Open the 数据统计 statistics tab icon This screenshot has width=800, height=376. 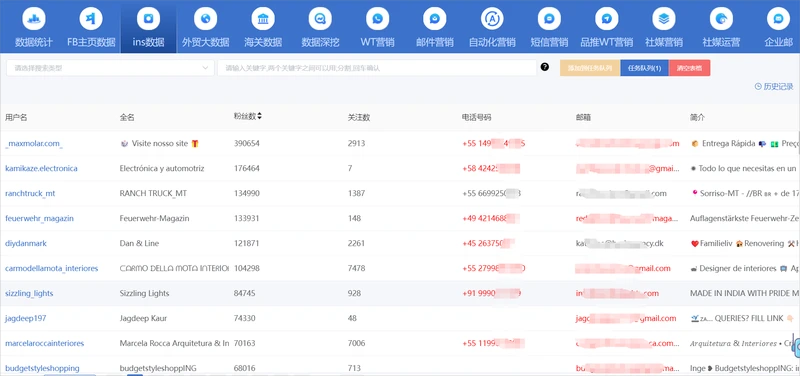pyautogui.click(x=34, y=19)
